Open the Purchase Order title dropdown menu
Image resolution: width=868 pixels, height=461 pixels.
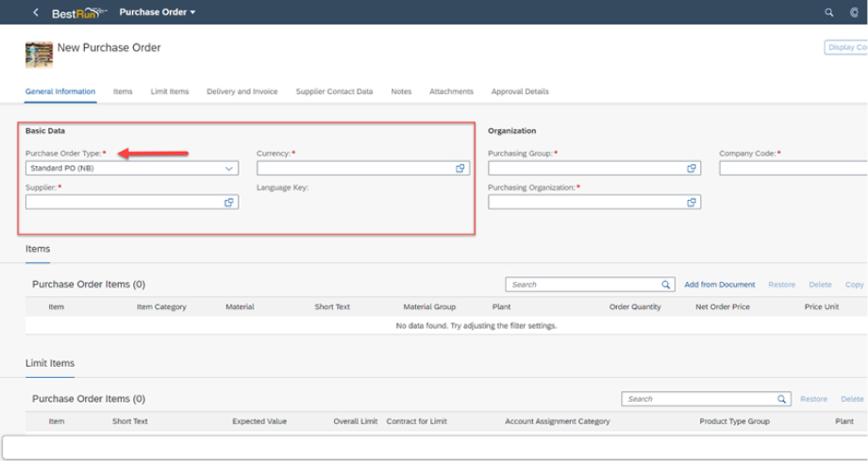158,12
